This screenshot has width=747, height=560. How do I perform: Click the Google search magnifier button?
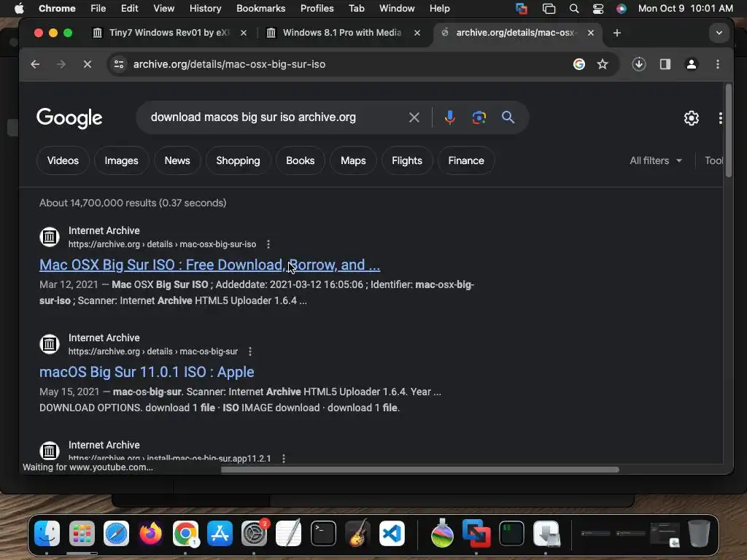pyautogui.click(x=508, y=117)
